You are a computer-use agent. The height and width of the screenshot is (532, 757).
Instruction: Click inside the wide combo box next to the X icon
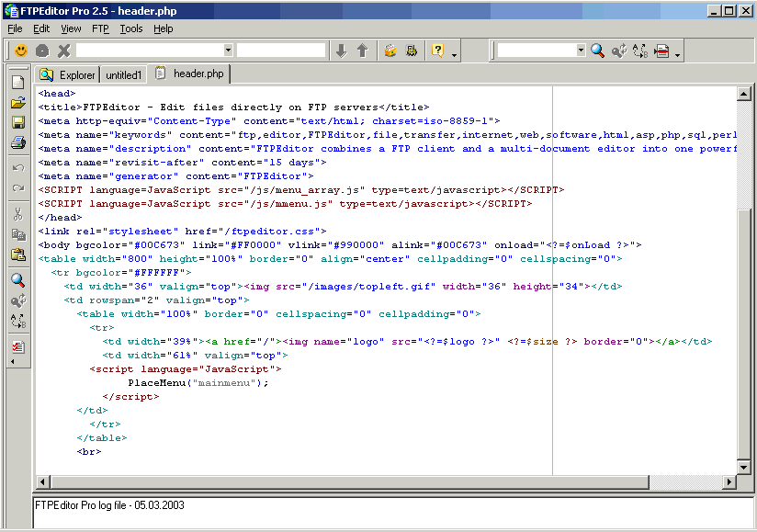(150, 51)
